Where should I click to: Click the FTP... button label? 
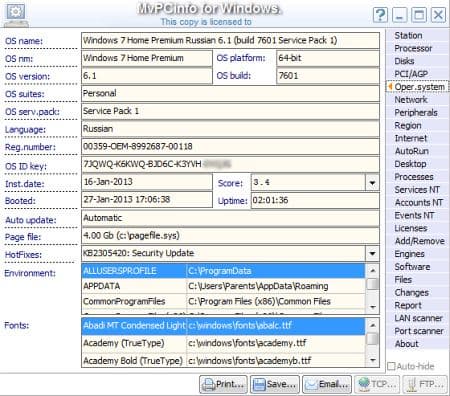pos(431,384)
